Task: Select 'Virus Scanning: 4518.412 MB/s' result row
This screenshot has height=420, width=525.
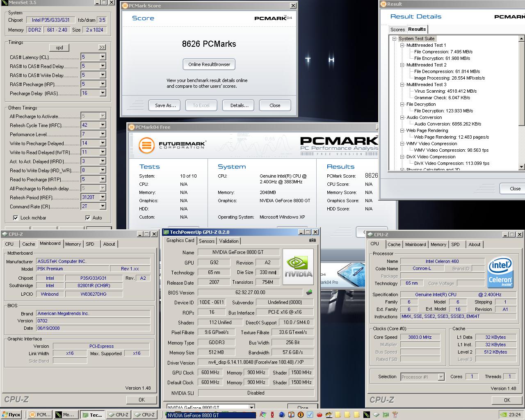Action: (445, 91)
